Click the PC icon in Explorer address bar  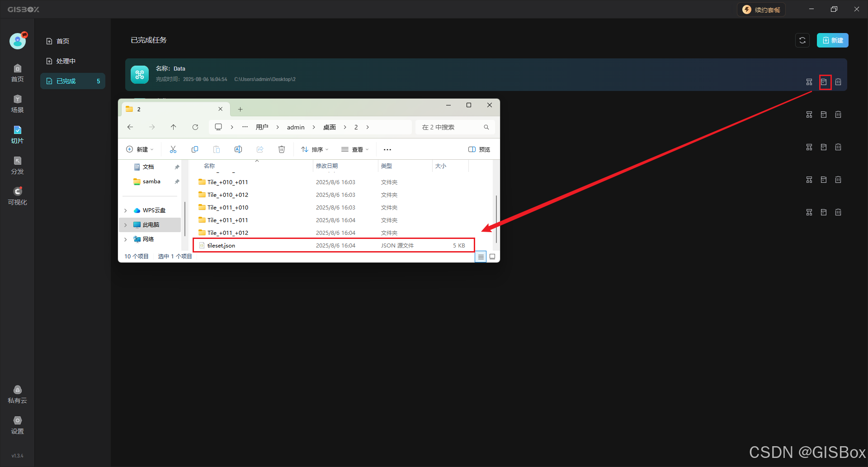[x=218, y=127]
